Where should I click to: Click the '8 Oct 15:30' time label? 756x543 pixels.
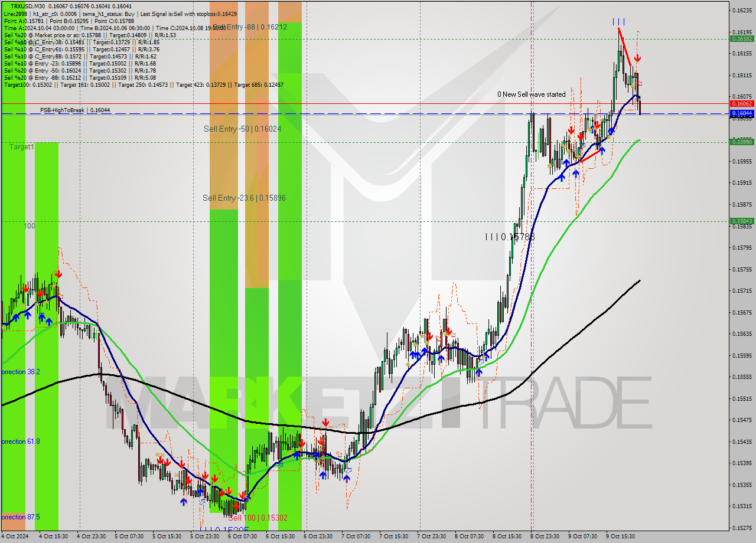[507, 537]
